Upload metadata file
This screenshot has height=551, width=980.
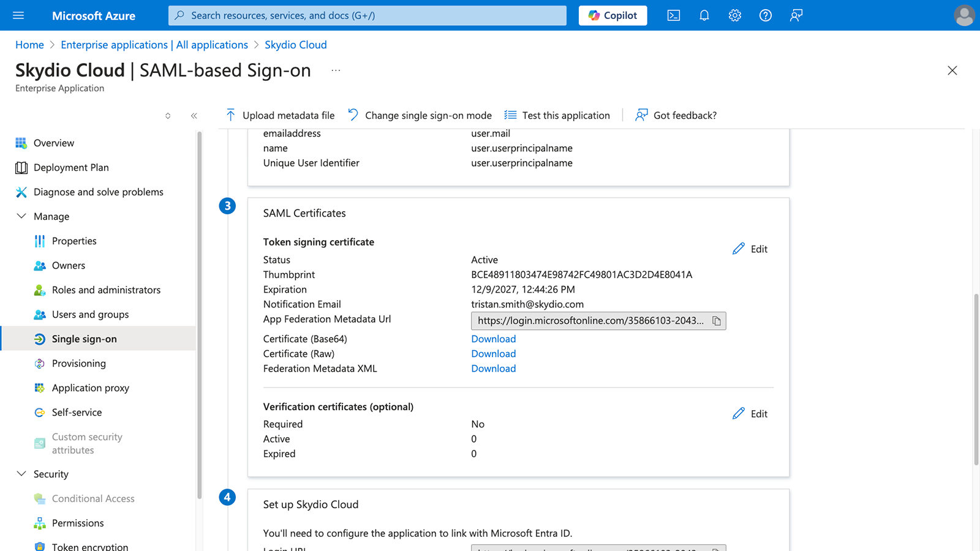[280, 115]
